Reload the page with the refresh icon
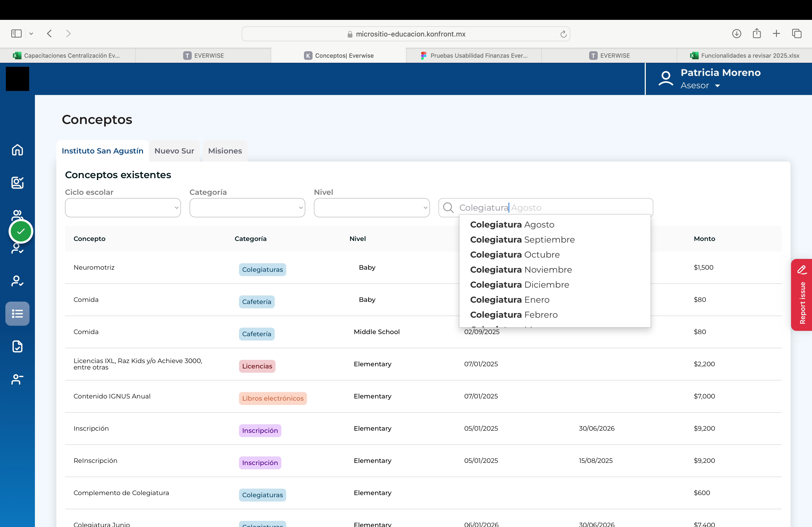The height and width of the screenshot is (527, 812). pos(563,34)
